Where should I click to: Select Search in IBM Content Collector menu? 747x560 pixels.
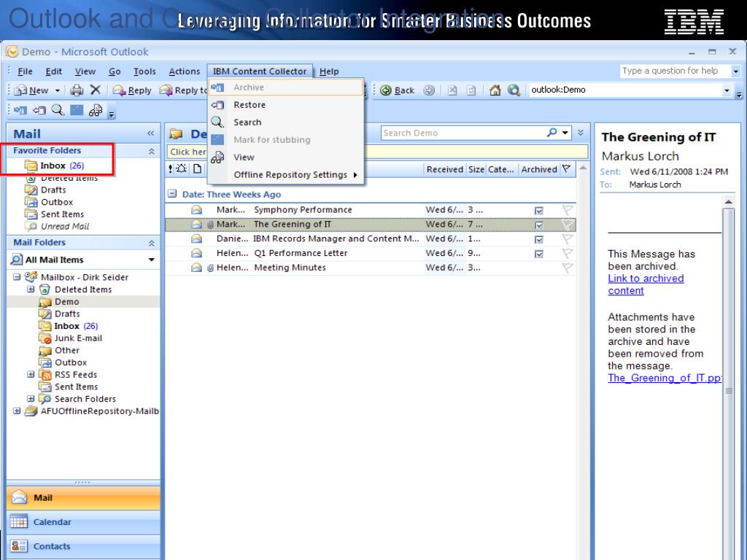point(286,122)
